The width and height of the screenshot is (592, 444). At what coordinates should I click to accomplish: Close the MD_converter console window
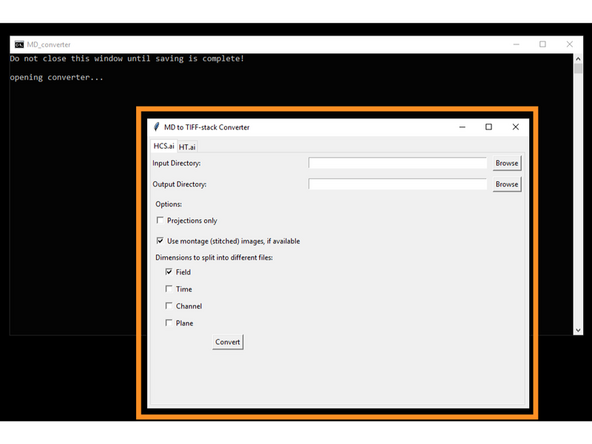(x=569, y=45)
